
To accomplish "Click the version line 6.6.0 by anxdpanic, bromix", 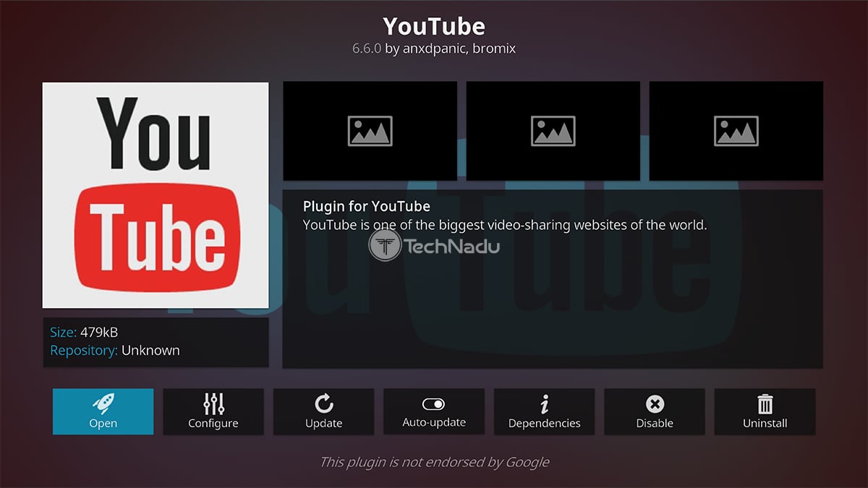I will pyautogui.click(x=434, y=49).
